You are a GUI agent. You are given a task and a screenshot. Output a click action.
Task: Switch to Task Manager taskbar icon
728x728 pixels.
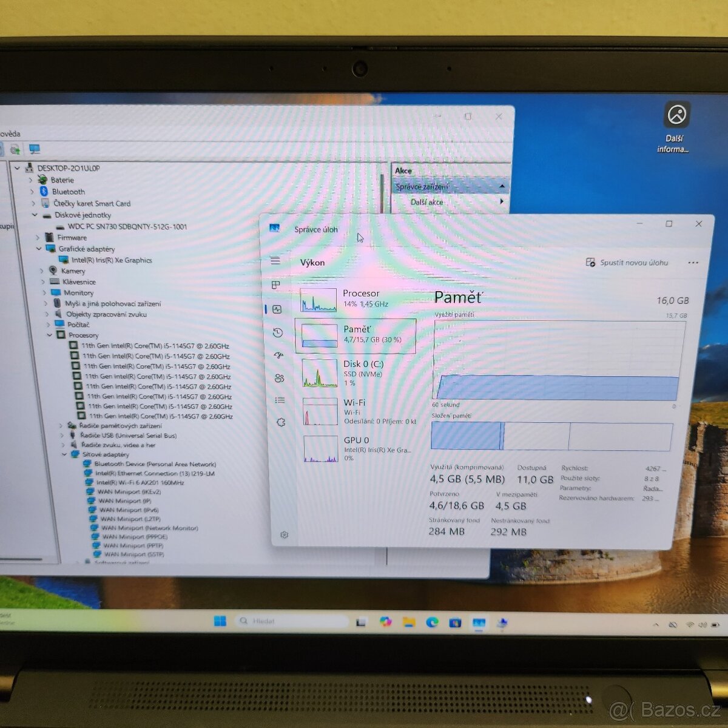pyautogui.click(x=479, y=622)
